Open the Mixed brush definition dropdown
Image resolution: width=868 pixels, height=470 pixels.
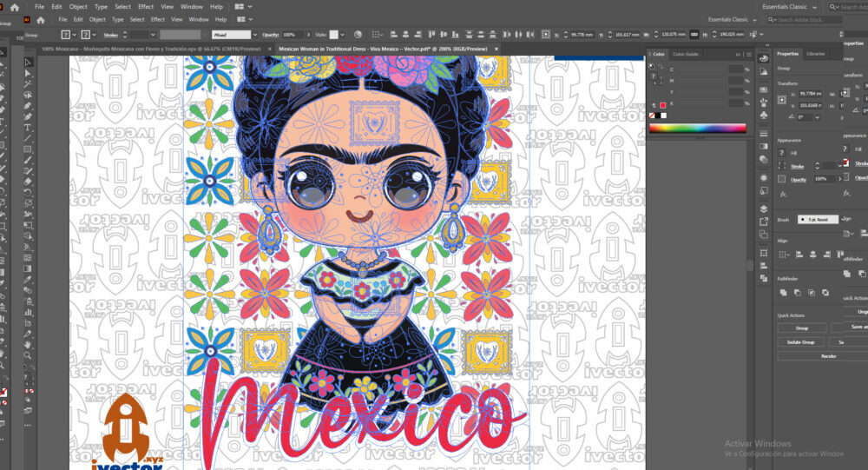pos(254,35)
